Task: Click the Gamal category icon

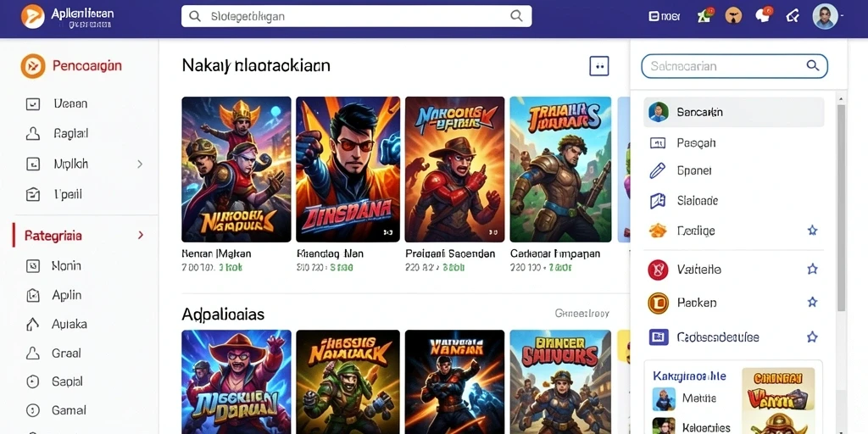Action: pyautogui.click(x=33, y=410)
